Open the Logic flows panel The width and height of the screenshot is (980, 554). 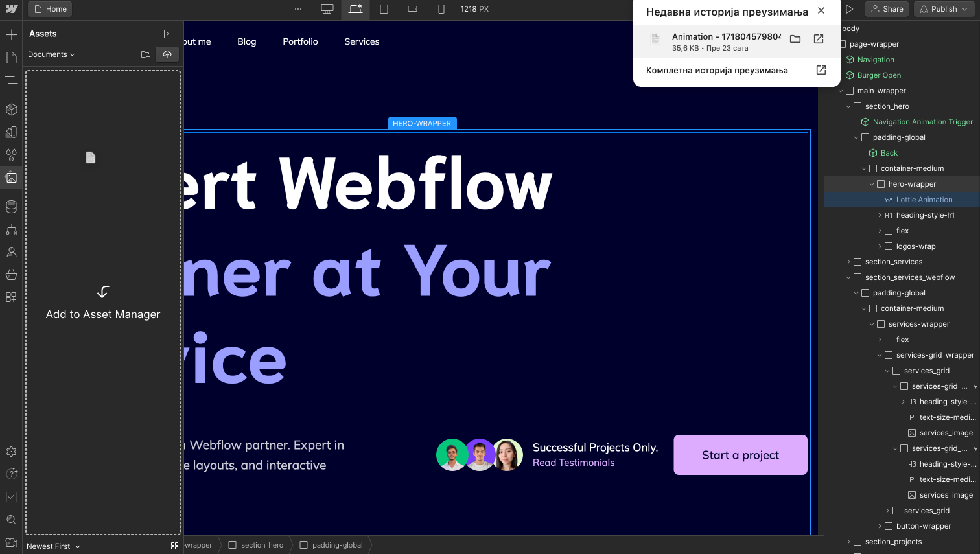tap(11, 229)
